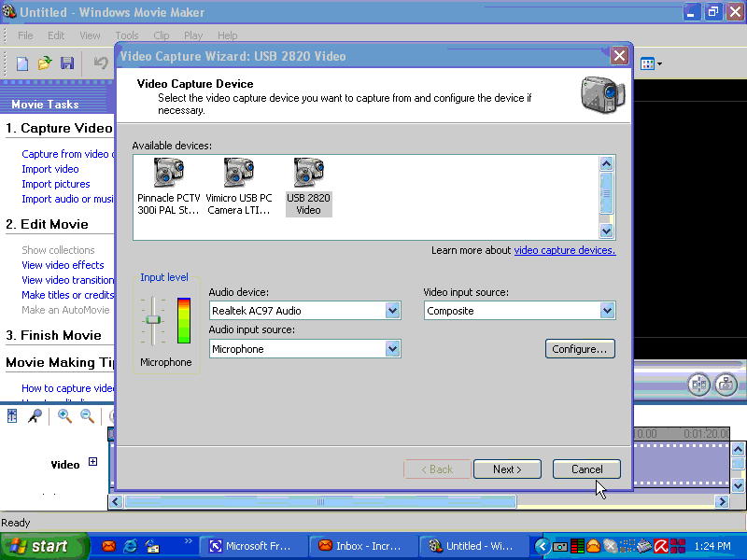The width and height of the screenshot is (747, 560).
Task: Click the split clip button in preview
Action: point(699,384)
